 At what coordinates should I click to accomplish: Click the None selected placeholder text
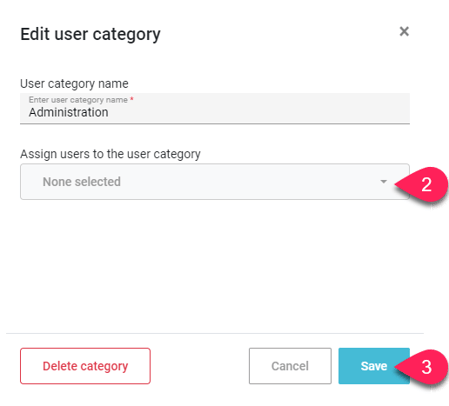[82, 182]
